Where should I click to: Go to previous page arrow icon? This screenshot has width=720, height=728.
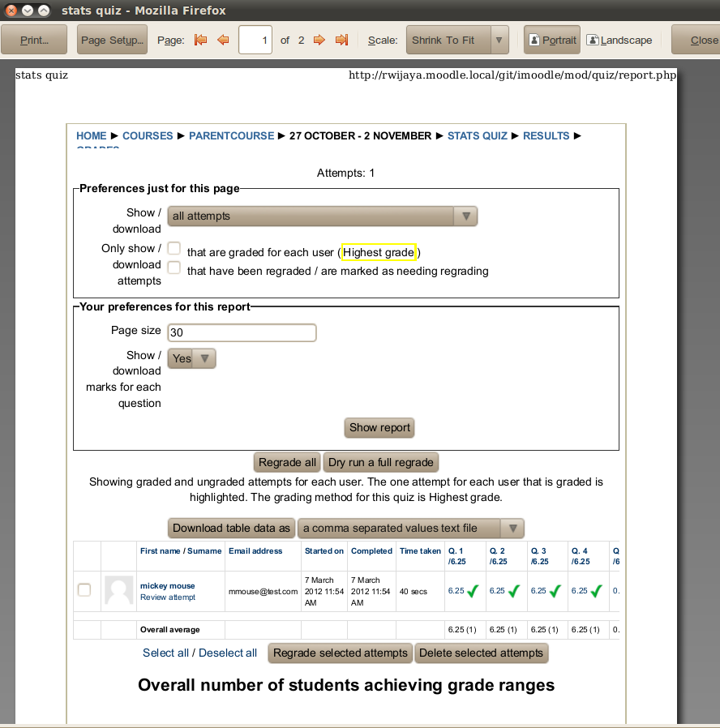click(x=223, y=40)
